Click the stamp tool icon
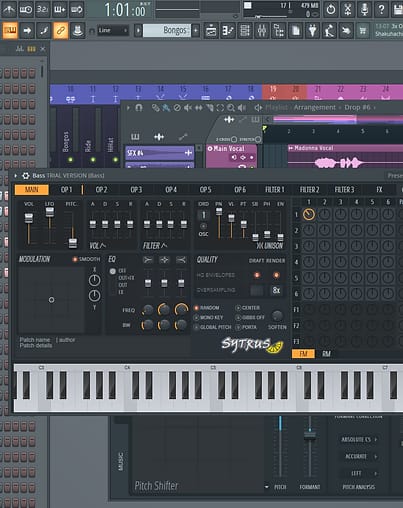Image resolution: width=403 pixels, height=508 pixels. [78, 31]
